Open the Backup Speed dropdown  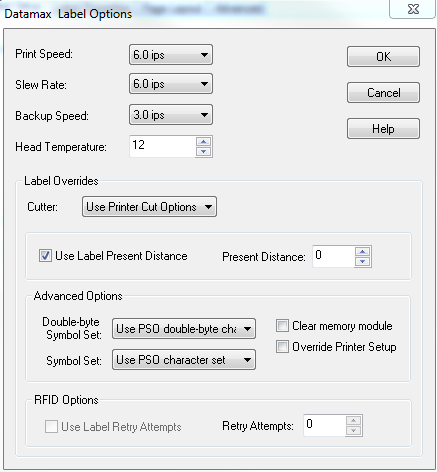(171, 115)
